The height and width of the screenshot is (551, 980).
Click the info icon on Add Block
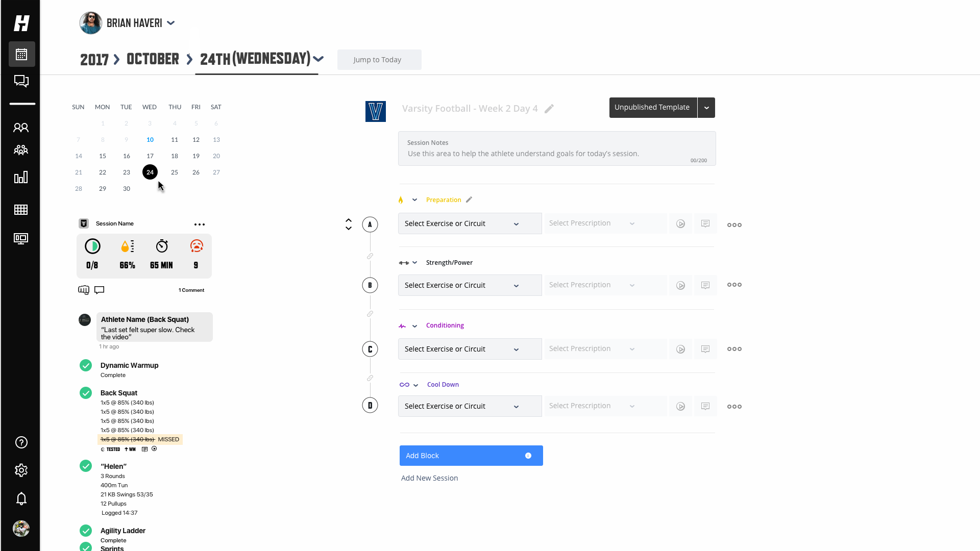pyautogui.click(x=528, y=456)
